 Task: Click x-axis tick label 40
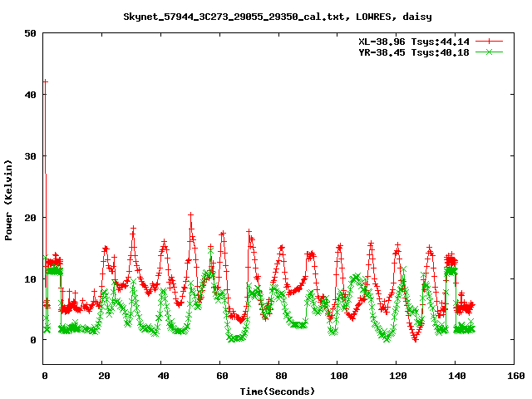coord(163,376)
